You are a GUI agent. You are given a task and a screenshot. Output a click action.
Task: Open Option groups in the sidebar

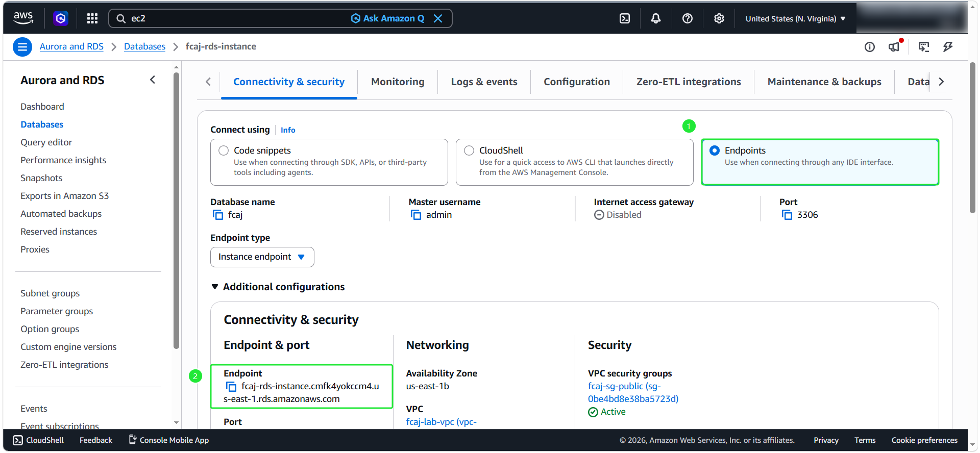pos(50,329)
